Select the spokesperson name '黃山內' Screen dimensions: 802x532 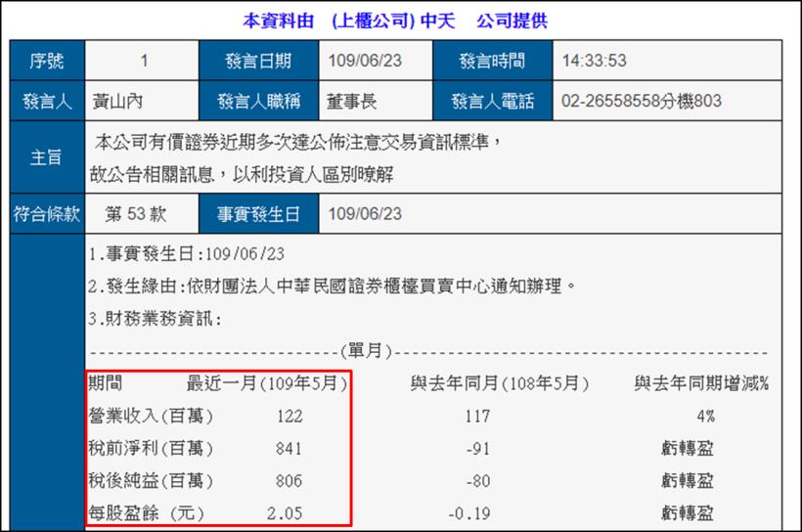point(117,101)
